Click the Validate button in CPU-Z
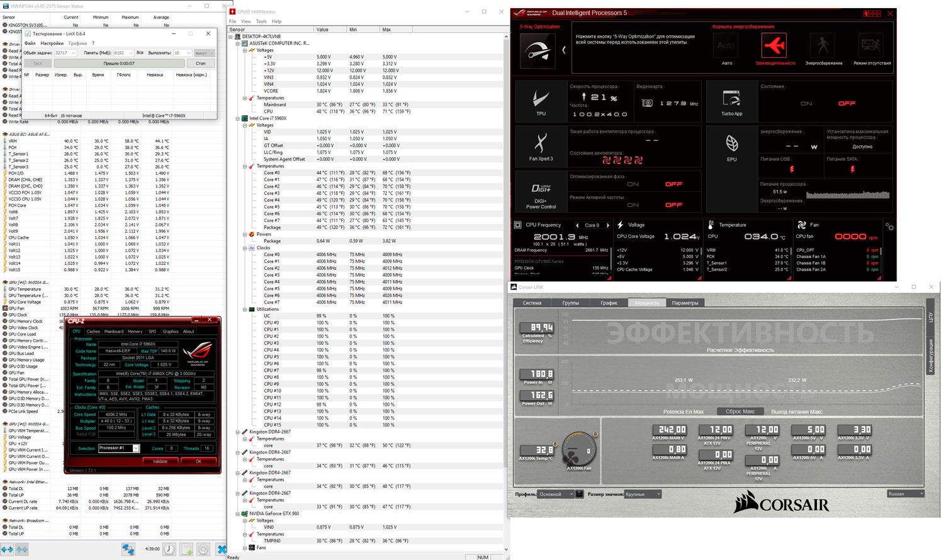This screenshot has height=560, width=944. coord(160,461)
